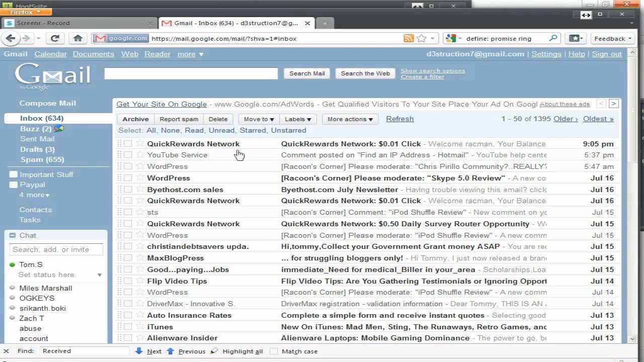Click the Paypal label color box

(13, 185)
